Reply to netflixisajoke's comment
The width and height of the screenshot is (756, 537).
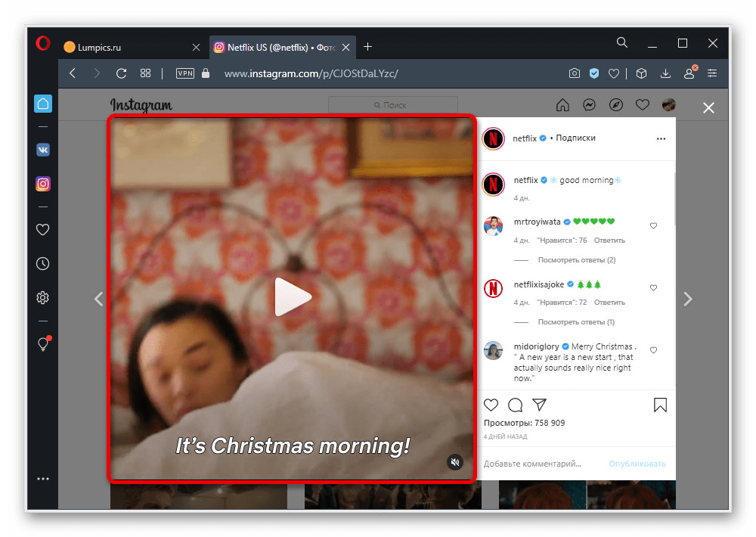(609, 303)
